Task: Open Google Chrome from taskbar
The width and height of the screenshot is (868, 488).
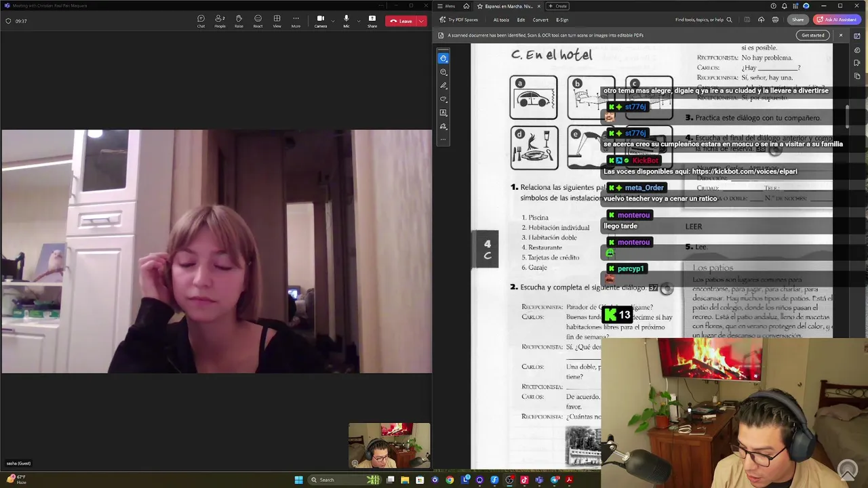Action: [x=450, y=480]
